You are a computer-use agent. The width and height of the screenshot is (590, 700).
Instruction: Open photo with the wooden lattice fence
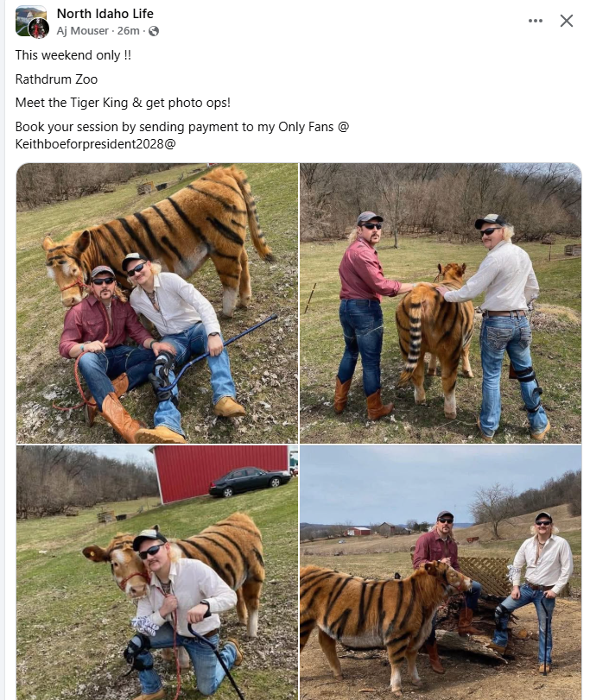click(x=441, y=573)
